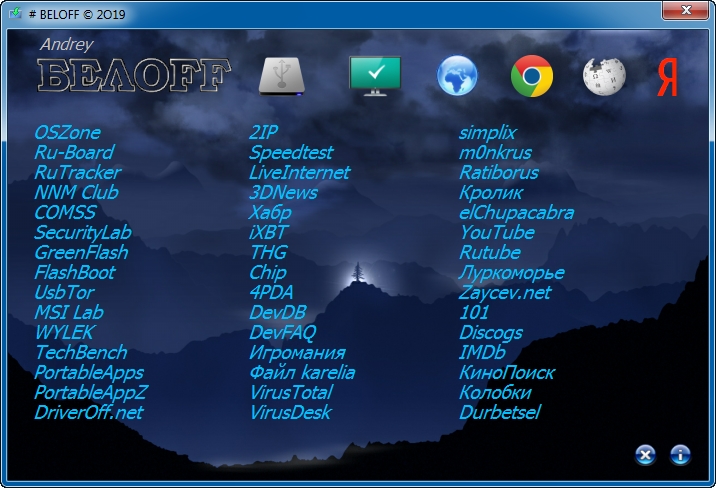Open the RuTracker link
The image size is (716, 488).
click(77, 172)
